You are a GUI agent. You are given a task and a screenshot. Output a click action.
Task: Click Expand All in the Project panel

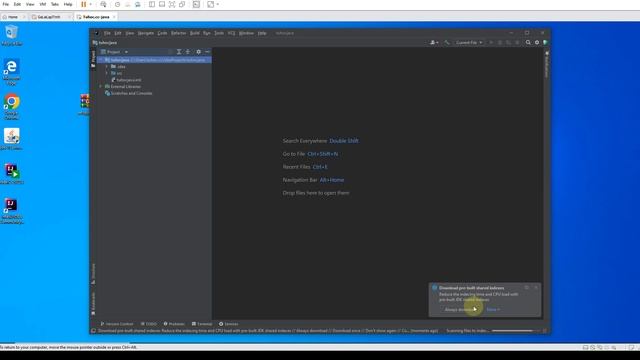(x=179, y=52)
